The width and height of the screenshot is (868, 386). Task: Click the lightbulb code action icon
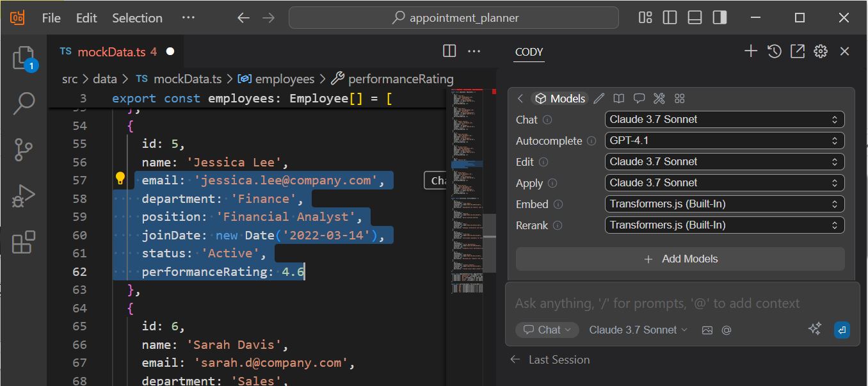(x=120, y=179)
